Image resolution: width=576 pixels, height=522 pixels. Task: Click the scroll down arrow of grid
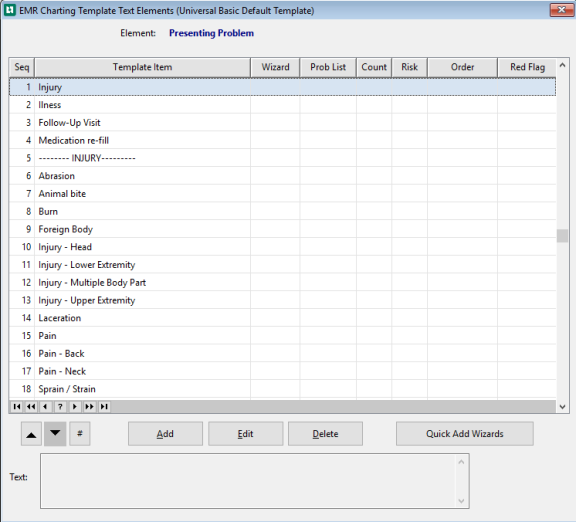(562, 406)
